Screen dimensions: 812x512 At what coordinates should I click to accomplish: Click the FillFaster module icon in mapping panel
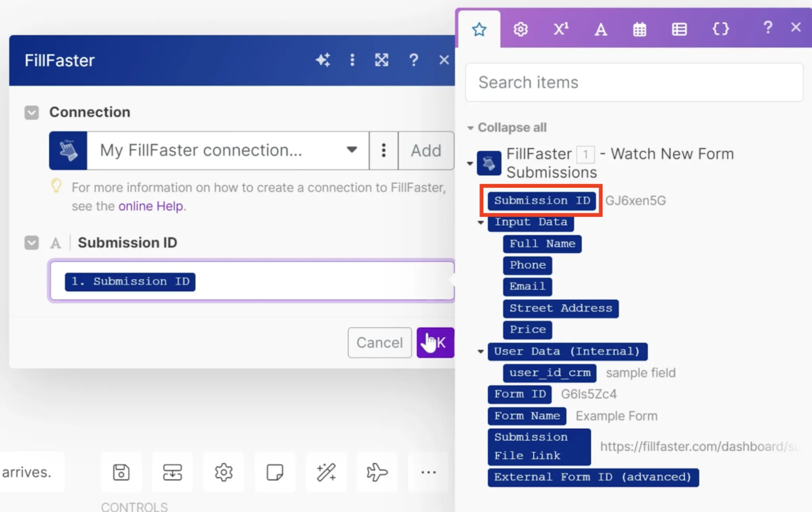click(x=489, y=163)
